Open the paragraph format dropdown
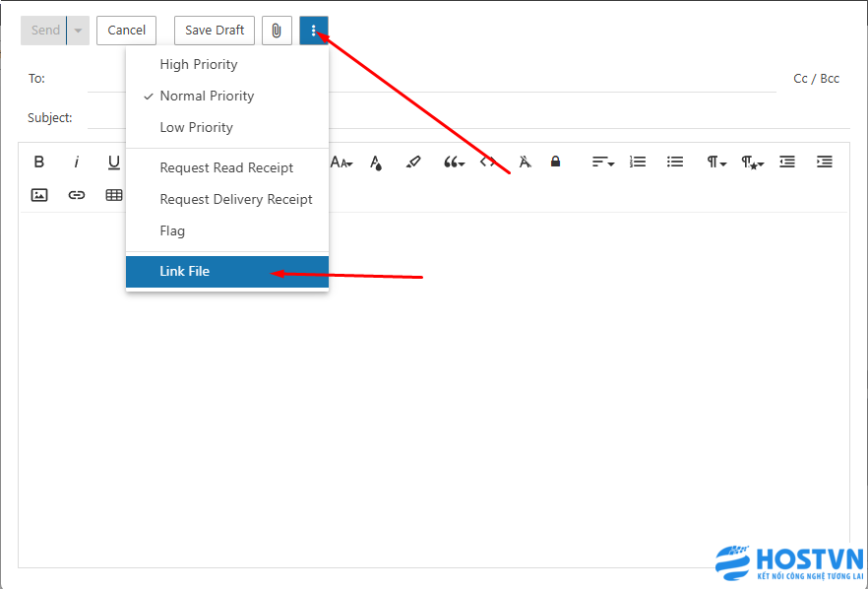 [x=715, y=163]
